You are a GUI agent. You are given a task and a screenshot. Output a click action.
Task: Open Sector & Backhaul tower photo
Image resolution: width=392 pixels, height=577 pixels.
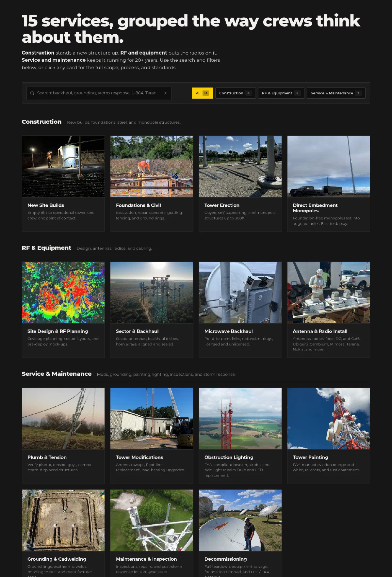point(152,293)
